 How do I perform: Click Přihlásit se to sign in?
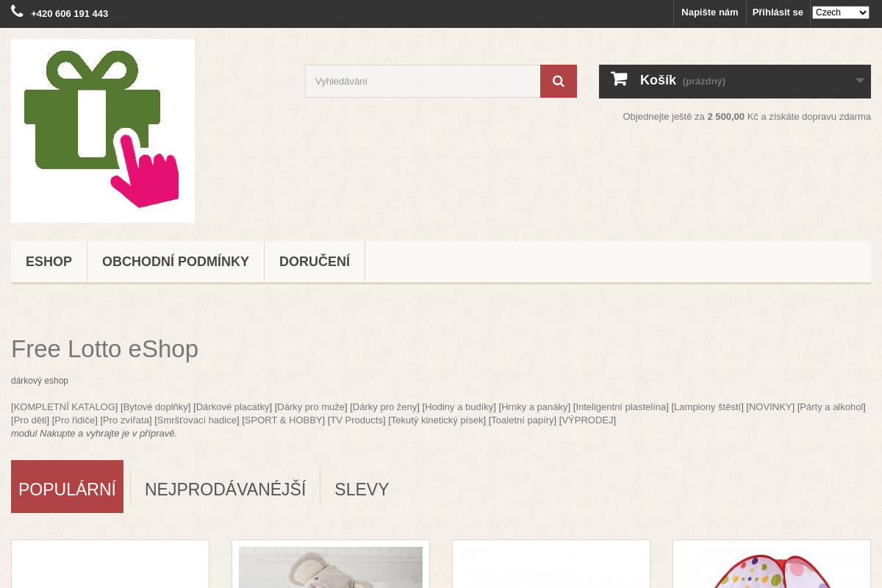click(778, 12)
